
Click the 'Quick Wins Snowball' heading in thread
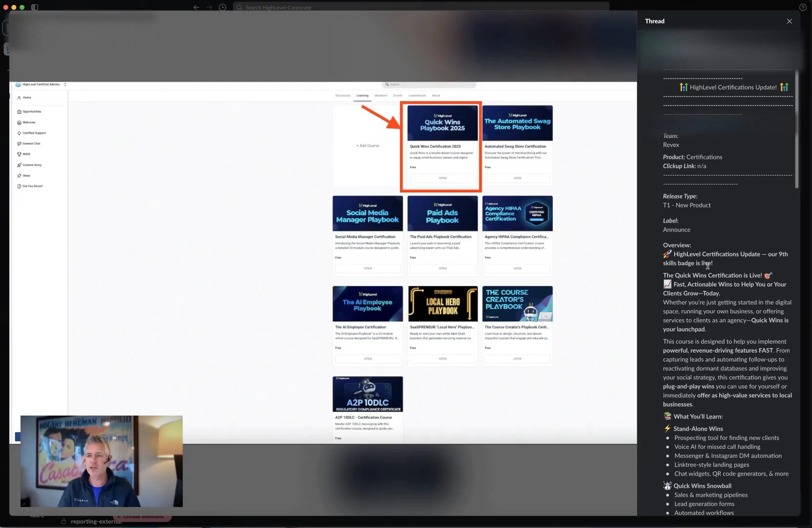click(x=702, y=486)
